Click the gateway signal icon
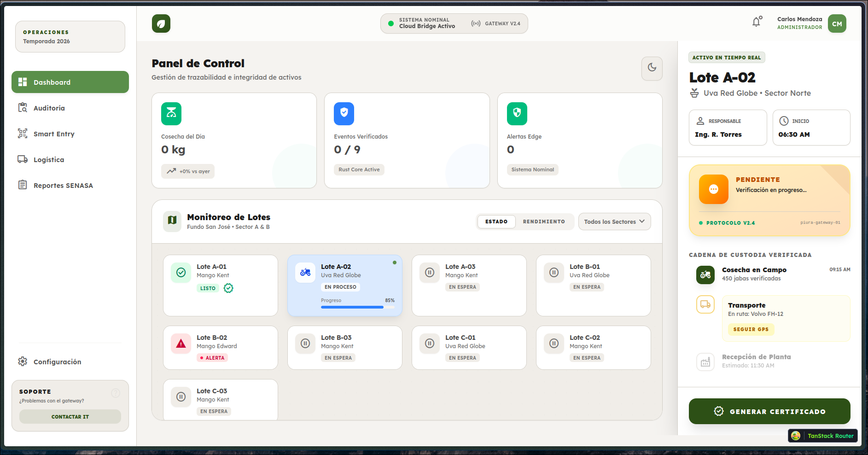This screenshot has height=455, width=868. (476, 23)
